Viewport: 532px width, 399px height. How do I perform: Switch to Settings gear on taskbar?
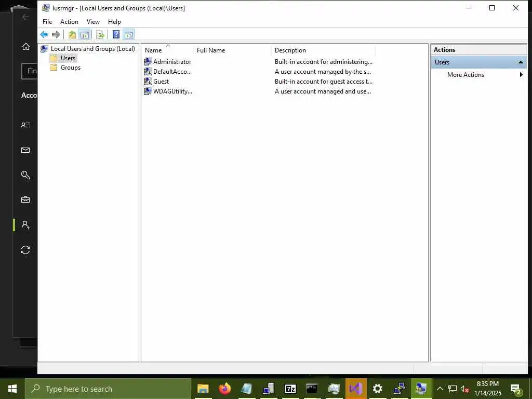point(377,389)
